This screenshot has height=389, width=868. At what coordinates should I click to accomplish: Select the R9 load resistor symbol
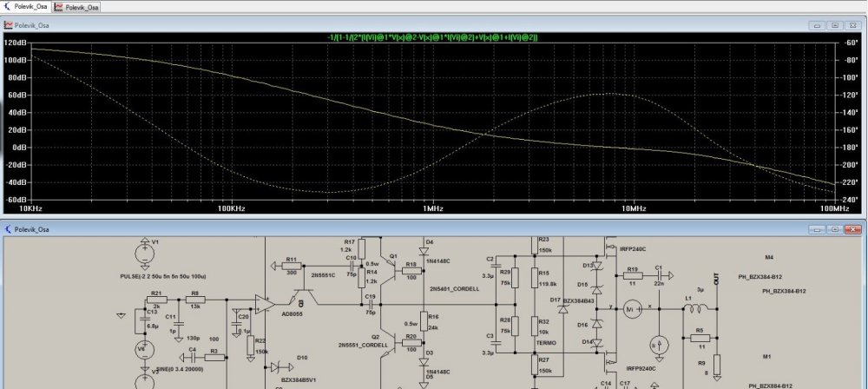pos(717,363)
